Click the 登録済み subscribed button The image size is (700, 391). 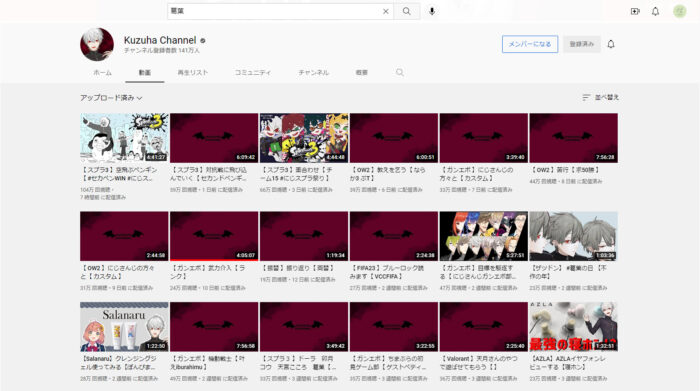[581, 44]
